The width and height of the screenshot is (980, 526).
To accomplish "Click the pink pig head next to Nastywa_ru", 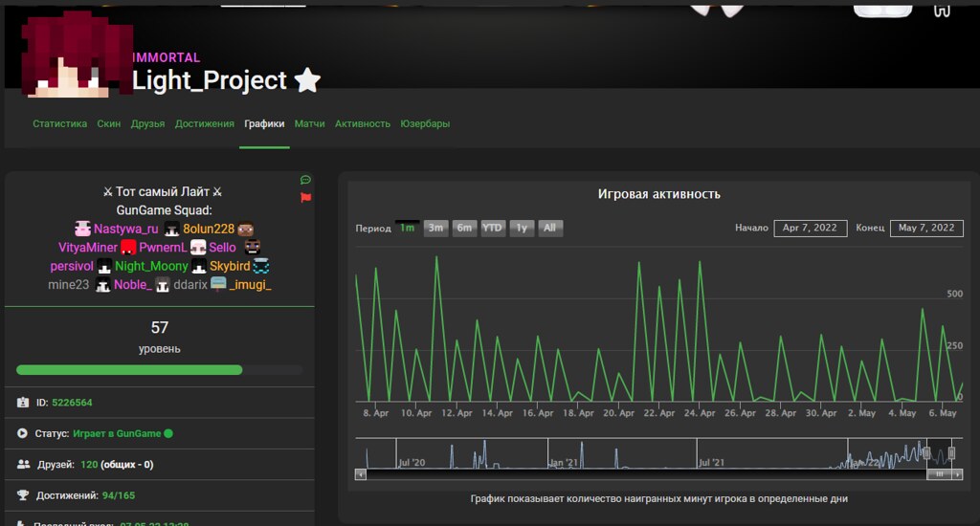I will click(x=82, y=230).
